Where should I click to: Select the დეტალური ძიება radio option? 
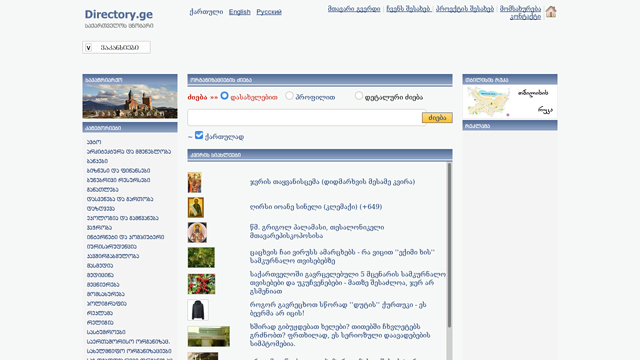coord(359,96)
